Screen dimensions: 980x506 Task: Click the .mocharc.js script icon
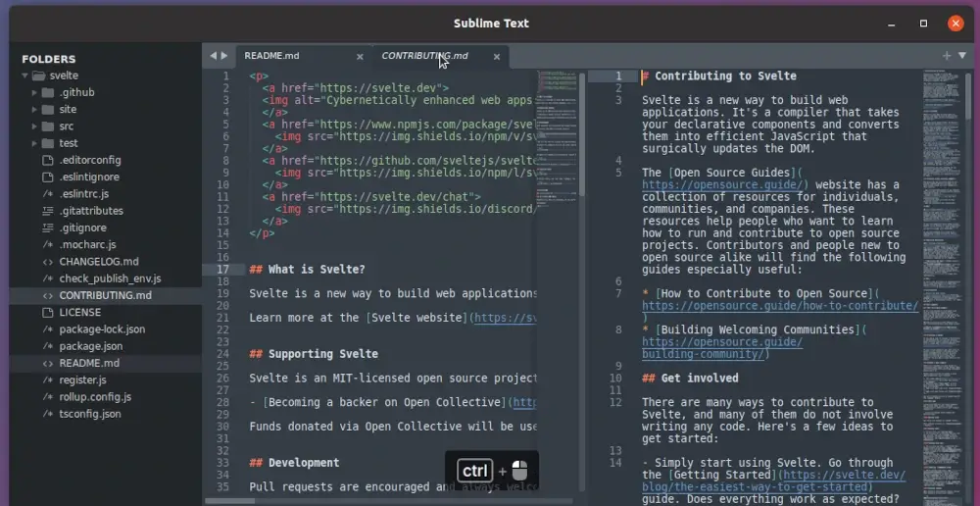pyautogui.click(x=47, y=244)
